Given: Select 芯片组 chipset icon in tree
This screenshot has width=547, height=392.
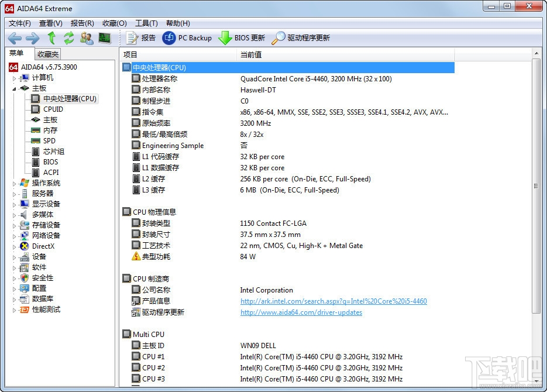Looking at the screenshot, I should tap(36, 152).
